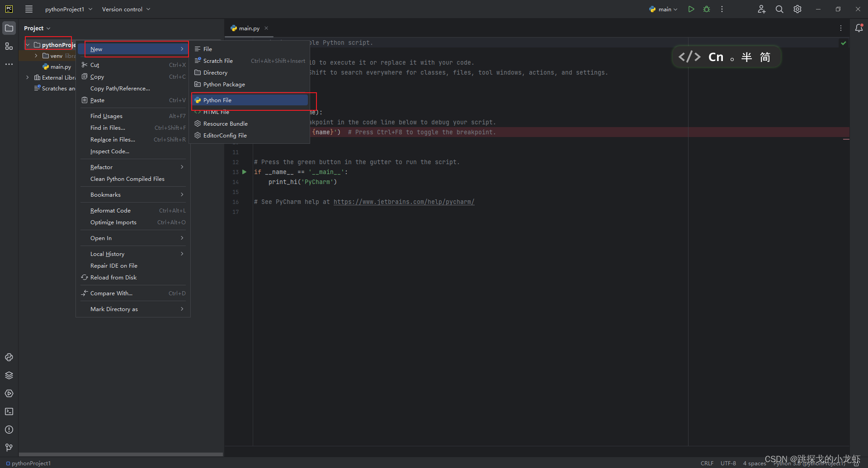
Task: Open more run actions vertical dots
Action: tap(722, 9)
